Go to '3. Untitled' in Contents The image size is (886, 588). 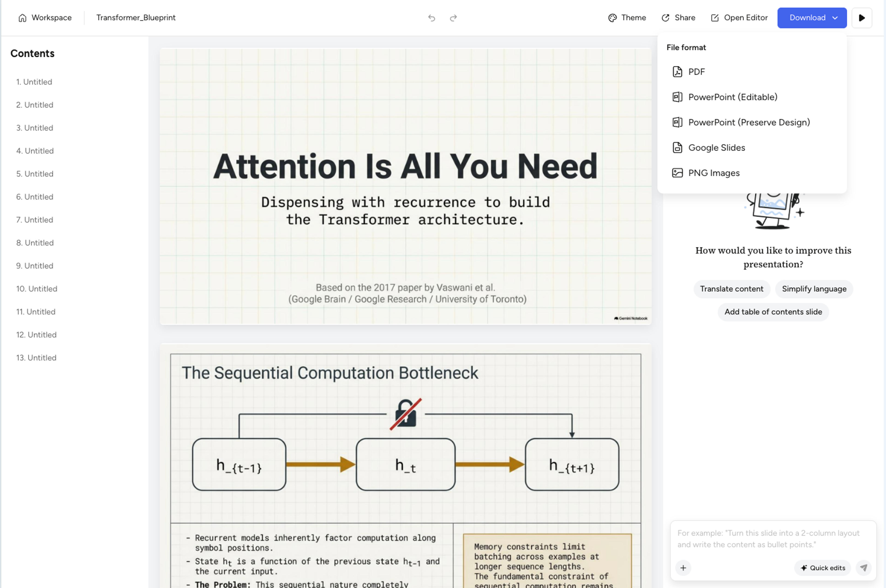tap(35, 128)
